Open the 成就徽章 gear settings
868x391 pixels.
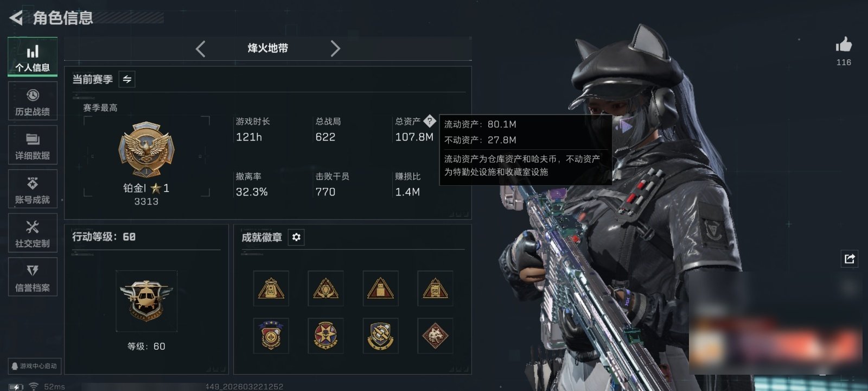pos(296,237)
